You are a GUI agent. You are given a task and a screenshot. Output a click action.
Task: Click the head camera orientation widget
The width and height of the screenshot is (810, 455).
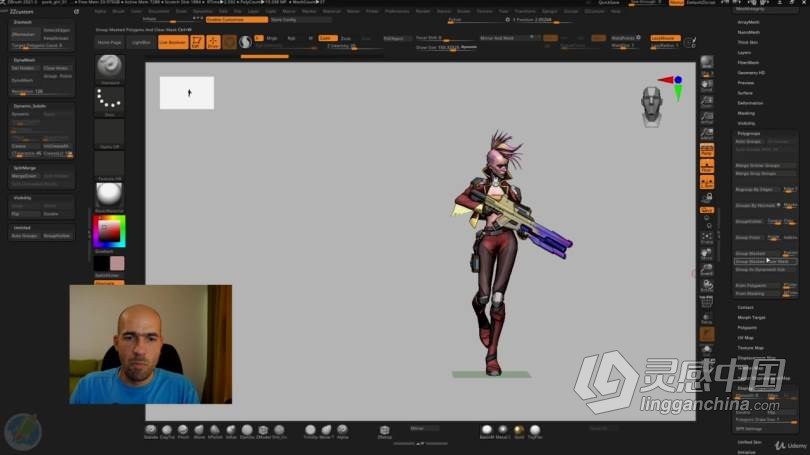click(651, 106)
